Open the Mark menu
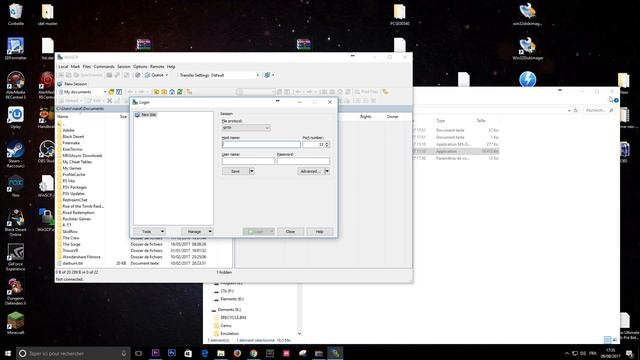Screen dimensions: 640x360 (76, 67)
